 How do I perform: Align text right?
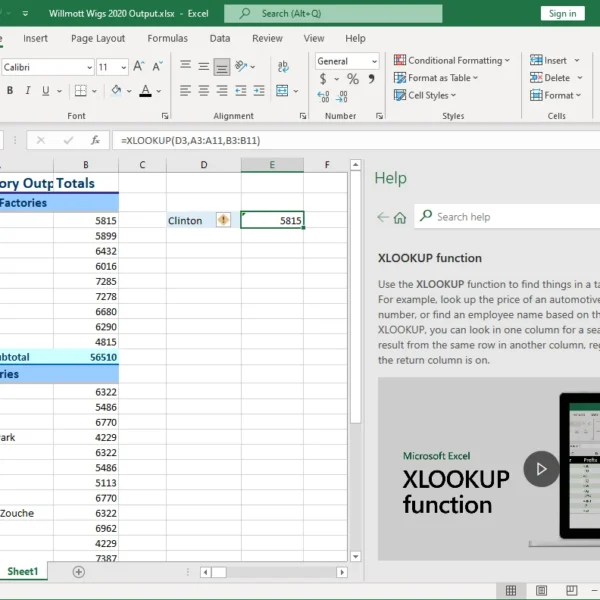click(222, 91)
